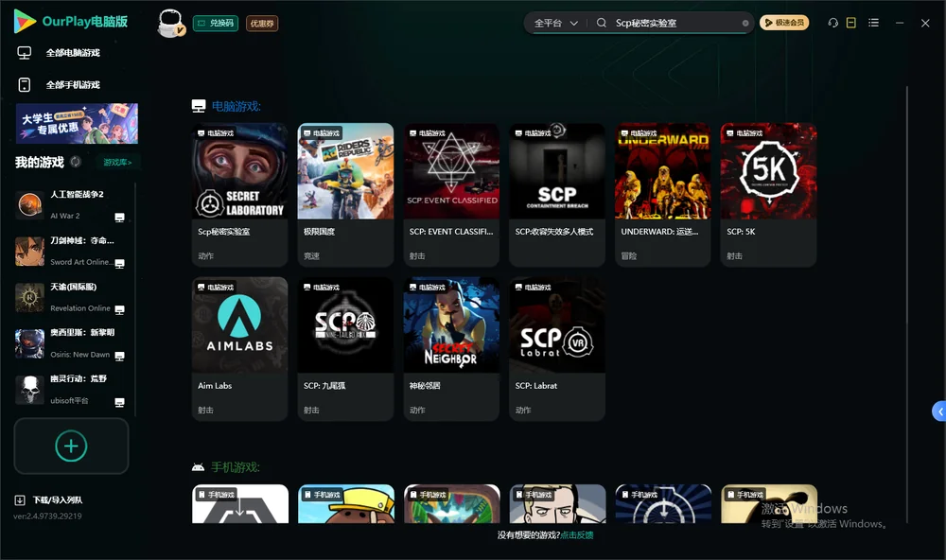Open the list menu icon in title bar

coord(873,23)
